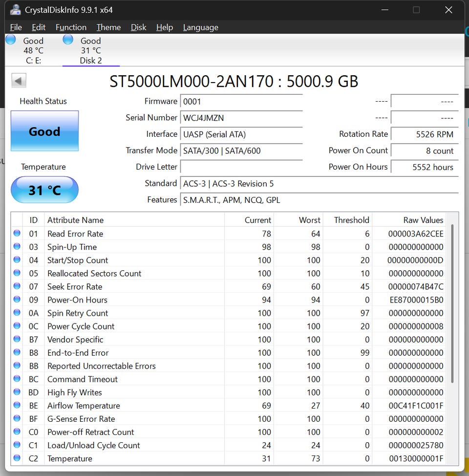Click blue health orb above Disk 2
Viewport: 469px width, 476px height.
pos(68,40)
